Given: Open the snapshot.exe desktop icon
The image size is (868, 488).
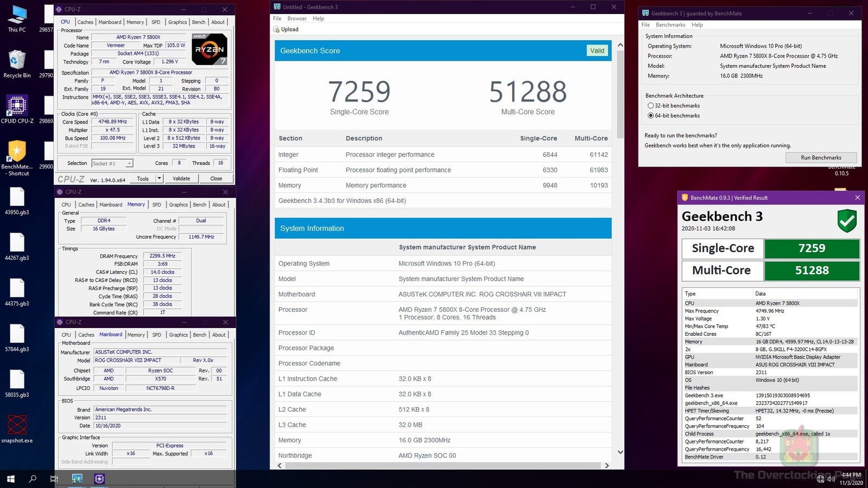Looking at the screenshot, I should (x=17, y=426).
